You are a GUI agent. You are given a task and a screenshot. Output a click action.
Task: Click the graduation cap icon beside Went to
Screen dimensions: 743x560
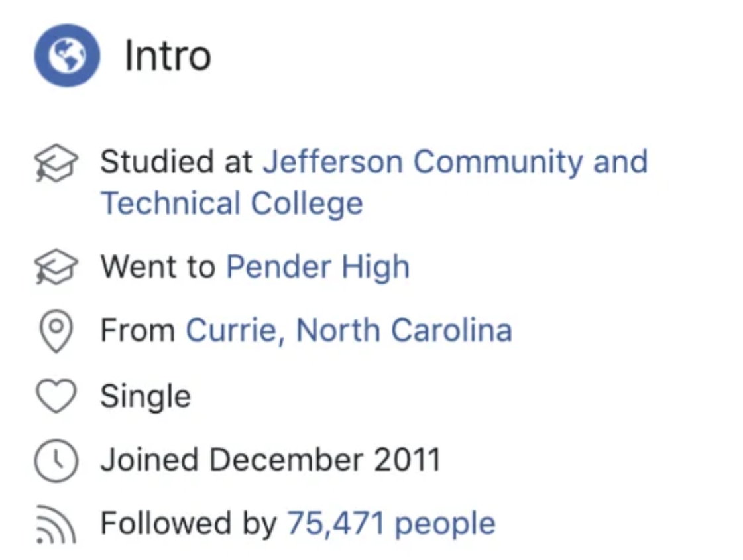point(56,266)
